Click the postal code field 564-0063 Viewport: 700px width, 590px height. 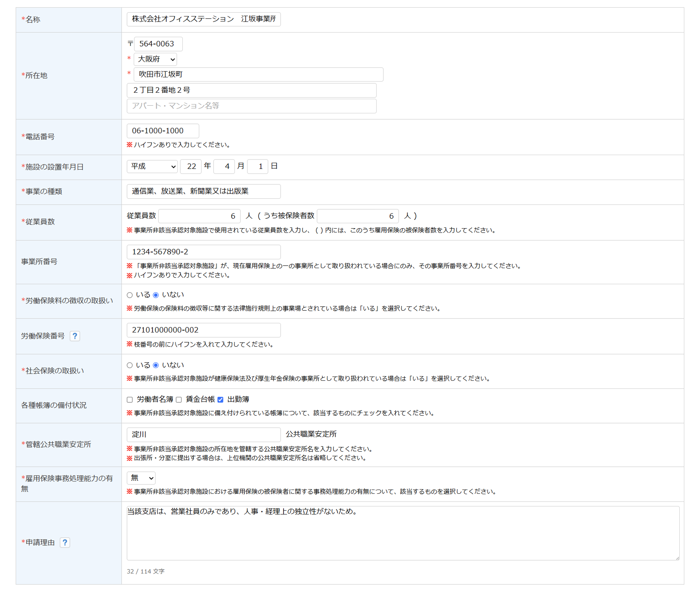pos(158,44)
